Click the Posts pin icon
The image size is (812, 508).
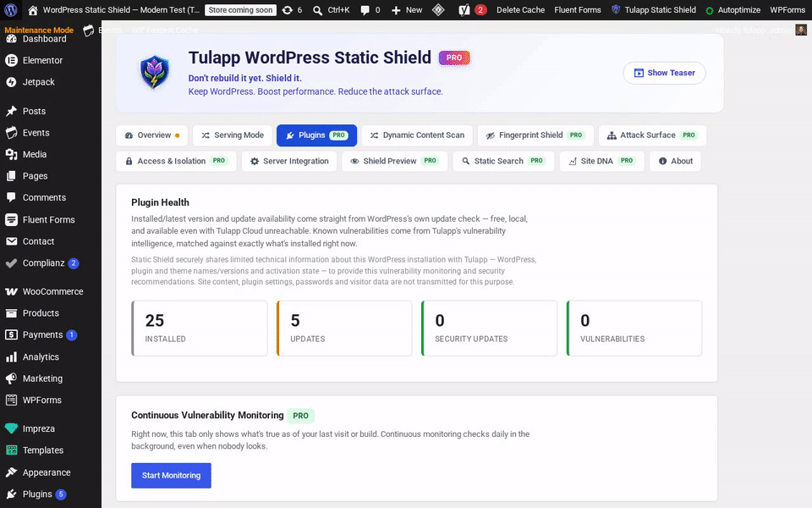(11, 111)
